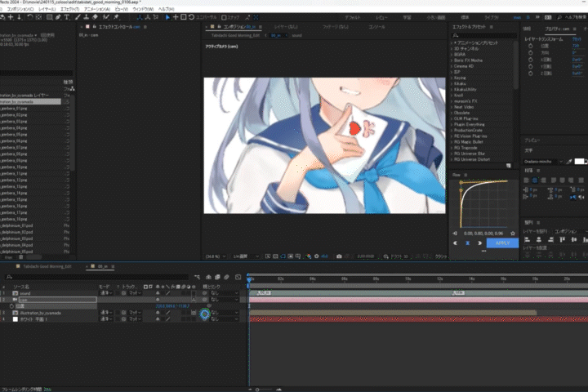Screen dimensions: 588x392
Task: Click the Effects & Presets search field
Action: 483,35
